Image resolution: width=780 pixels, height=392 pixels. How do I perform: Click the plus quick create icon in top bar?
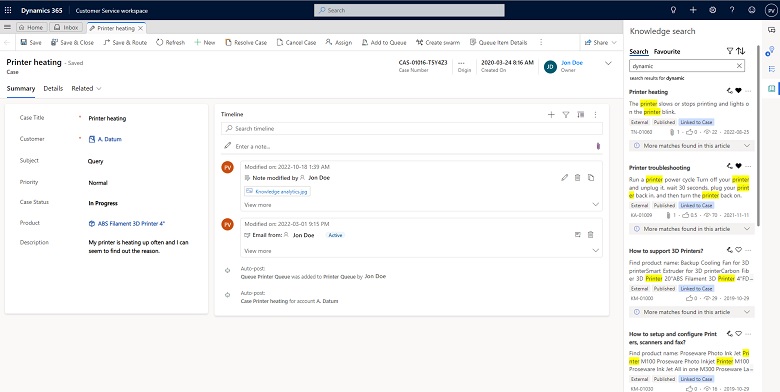(693, 10)
